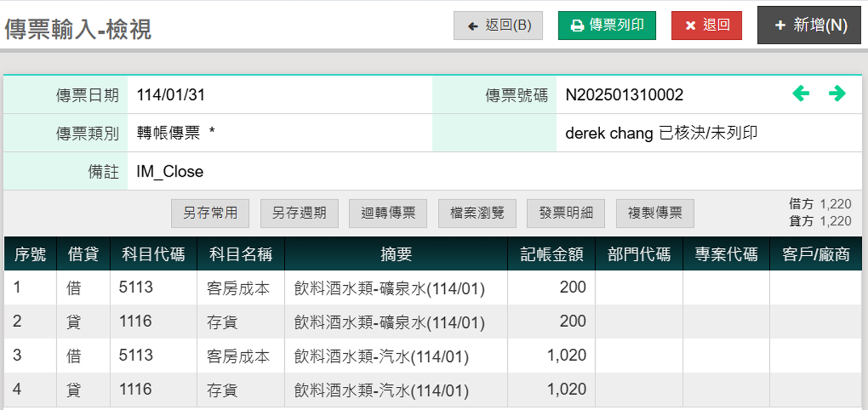868x410 pixels.
Task: Click the green right arrow for next voucher
Action: click(837, 94)
